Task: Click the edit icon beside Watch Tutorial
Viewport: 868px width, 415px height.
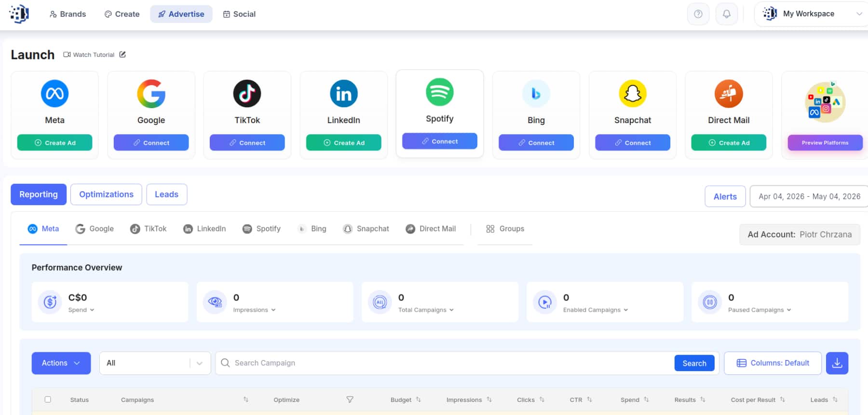Action: click(x=122, y=55)
